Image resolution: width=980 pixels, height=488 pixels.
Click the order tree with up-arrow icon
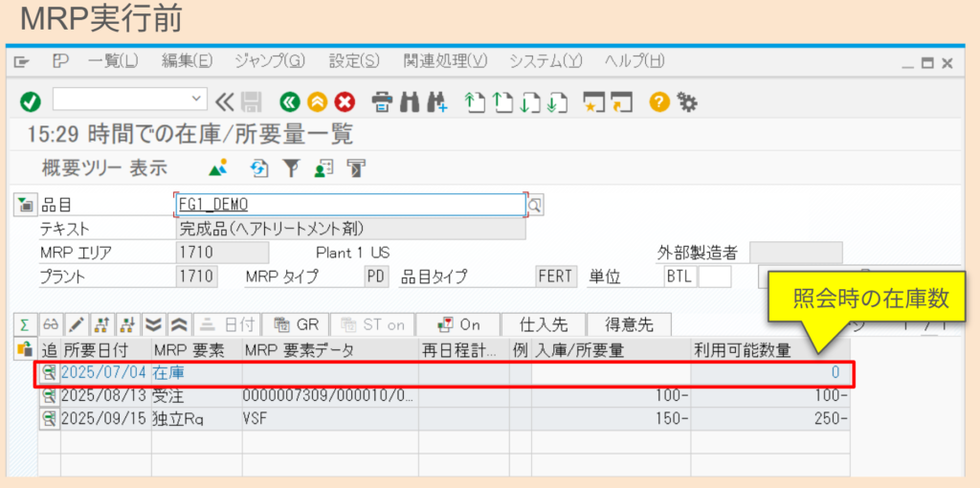click(x=102, y=324)
